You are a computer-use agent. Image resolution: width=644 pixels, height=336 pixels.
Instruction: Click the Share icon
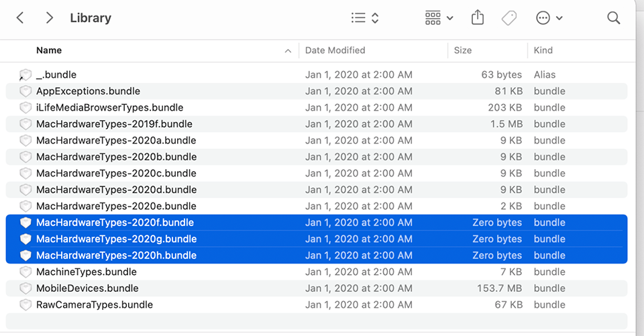pos(477,17)
